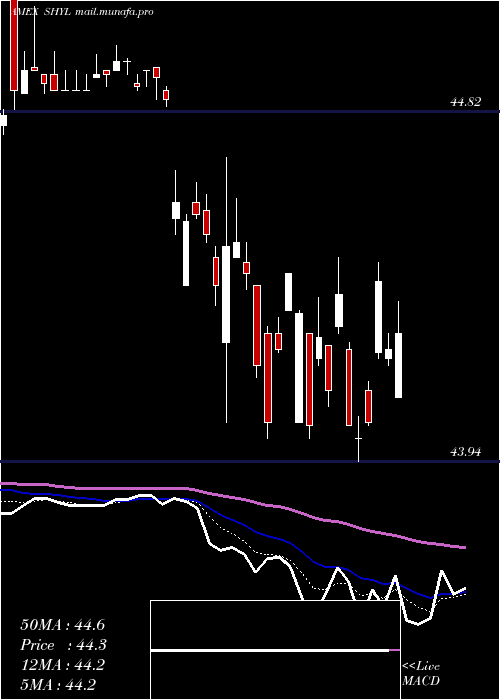Click the '5MA : 44.2' readout
The height and width of the screenshot is (700, 500).
tap(58, 685)
